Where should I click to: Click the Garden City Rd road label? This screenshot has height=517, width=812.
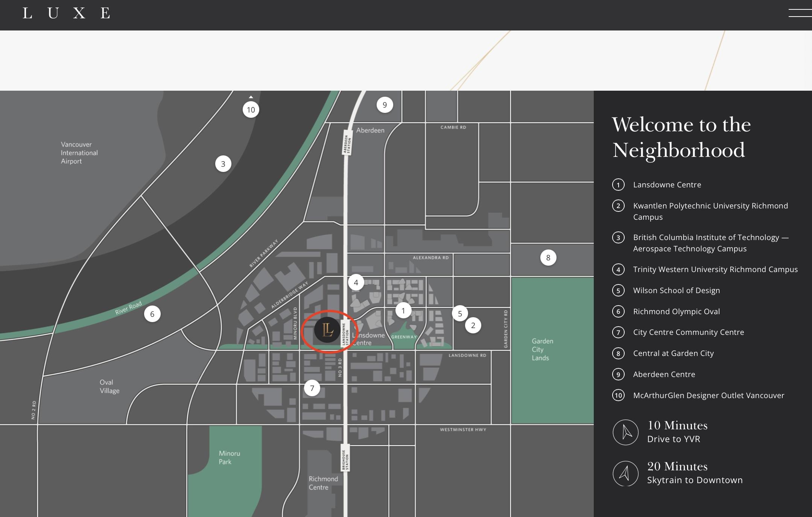tap(506, 329)
